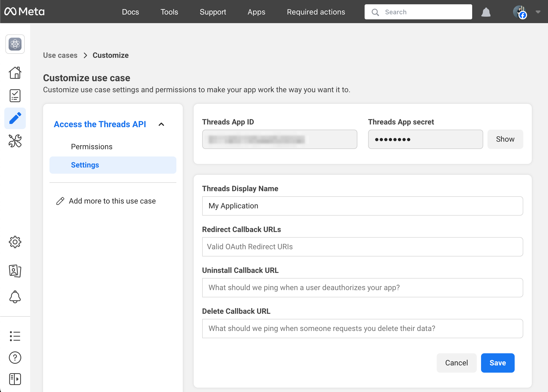This screenshot has width=548, height=392.
Task: Show the Threads App secret
Action: [x=505, y=139]
